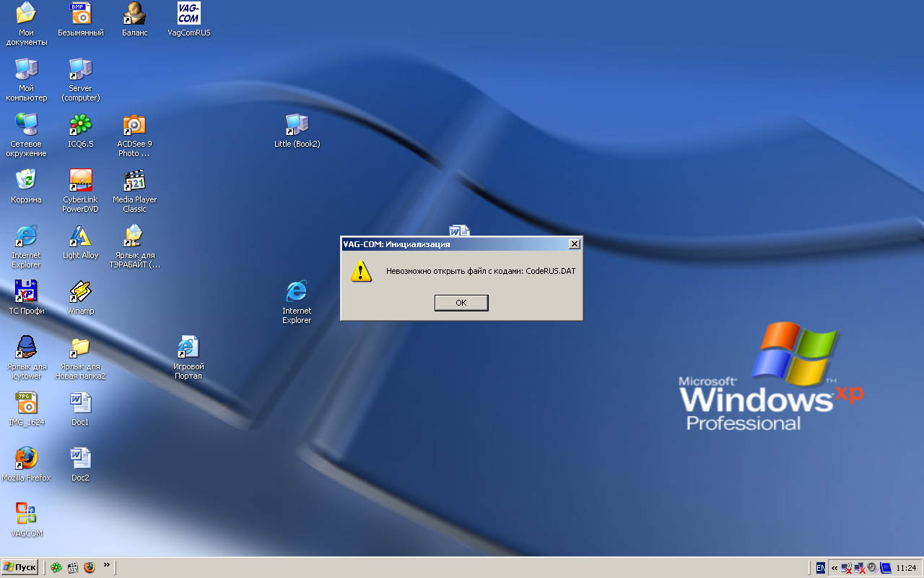Click OK in the VAG-COM error dialog

461,303
